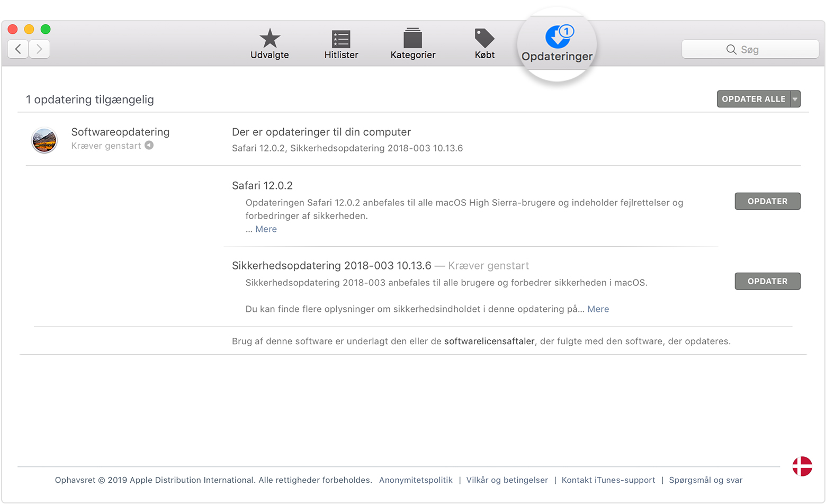826x504 pixels.
Task: Open the softwarelicensaftaler link
Action: (489, 341)
